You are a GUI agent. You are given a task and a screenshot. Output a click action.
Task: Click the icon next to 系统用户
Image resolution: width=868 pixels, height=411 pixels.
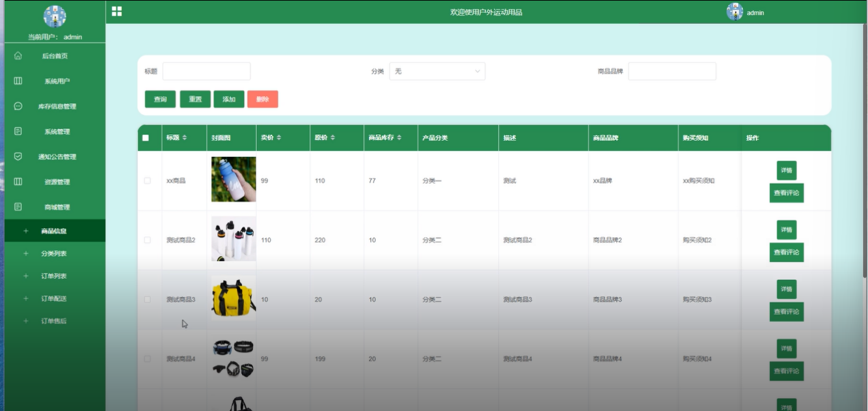pyautogui.click(x=18, y=81)
